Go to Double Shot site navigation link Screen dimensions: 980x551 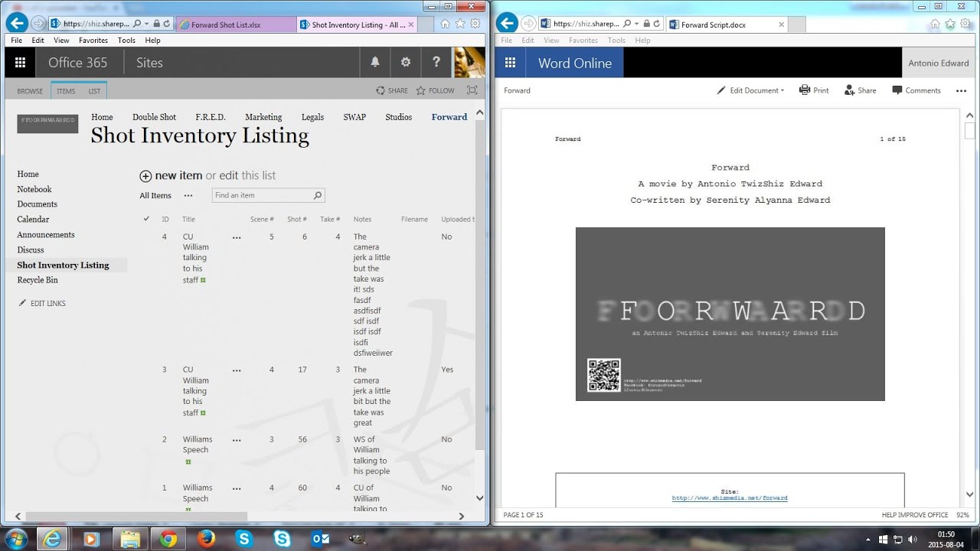point(154,117)
